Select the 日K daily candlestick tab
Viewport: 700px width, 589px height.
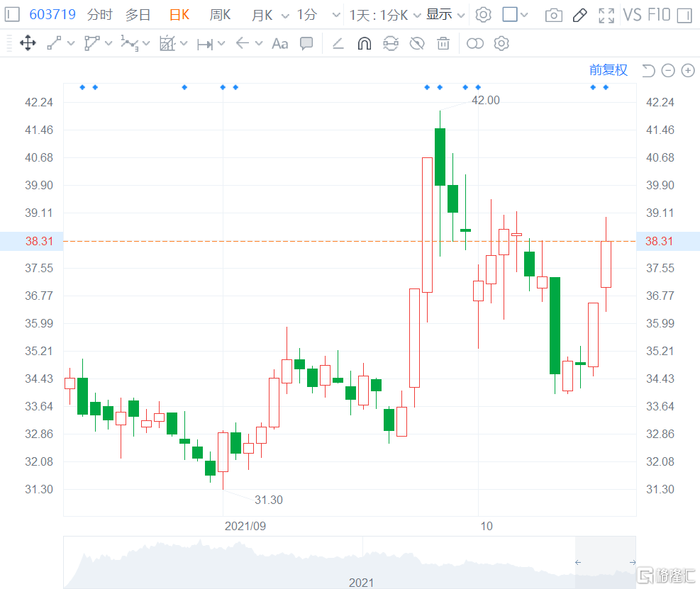pos(179,15)
